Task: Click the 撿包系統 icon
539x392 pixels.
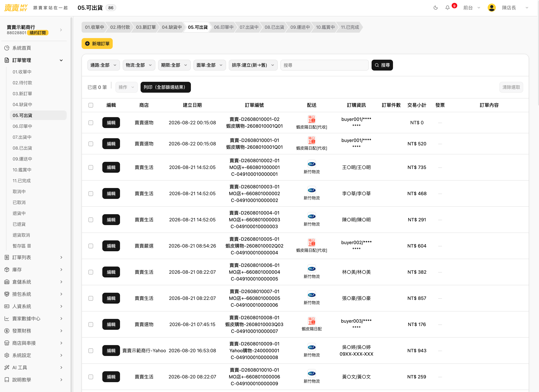Action: click(x=7, y=294)
